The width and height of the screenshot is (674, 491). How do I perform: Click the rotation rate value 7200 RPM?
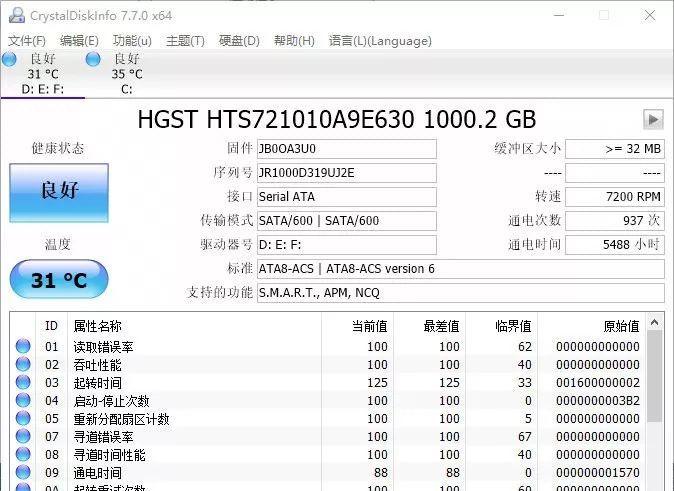pos(615,197)
